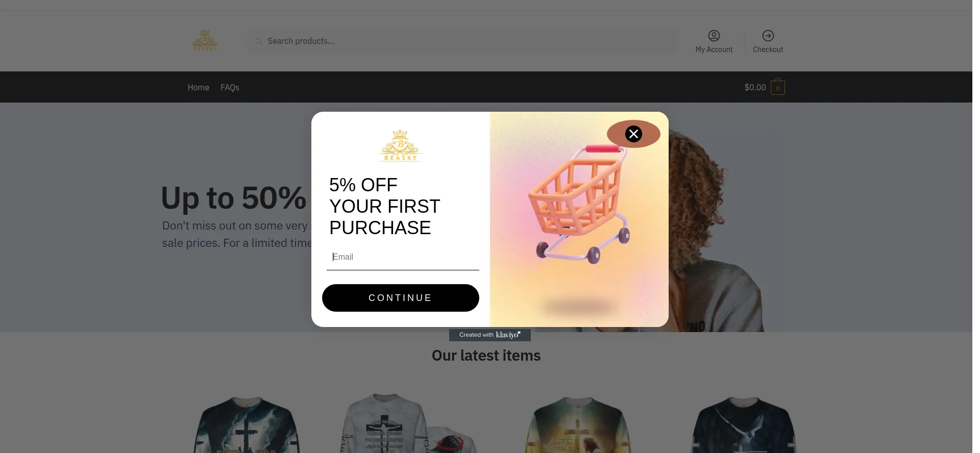Open the first cross sweatshirt product
The height and width of the screenshot is (453, 980).
click(x=247, y=424)
